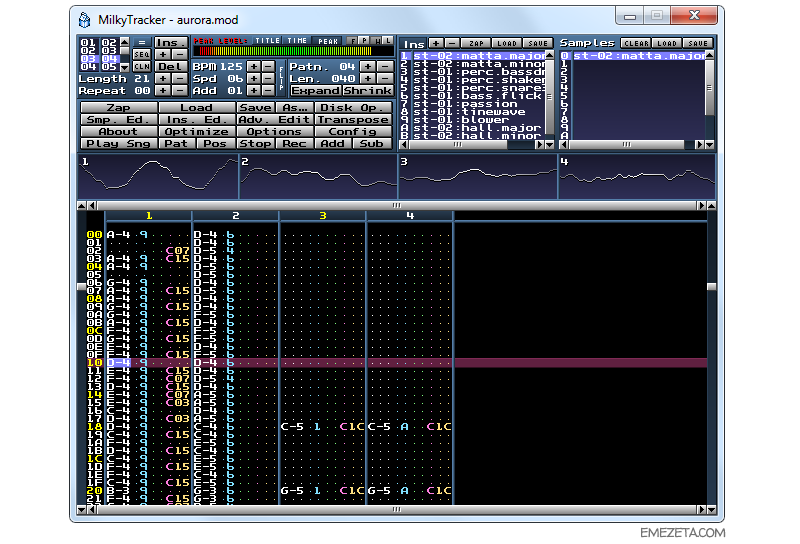Decrease Repeat position with minus button
800x544 pixels.
click(x=179, y=90)
